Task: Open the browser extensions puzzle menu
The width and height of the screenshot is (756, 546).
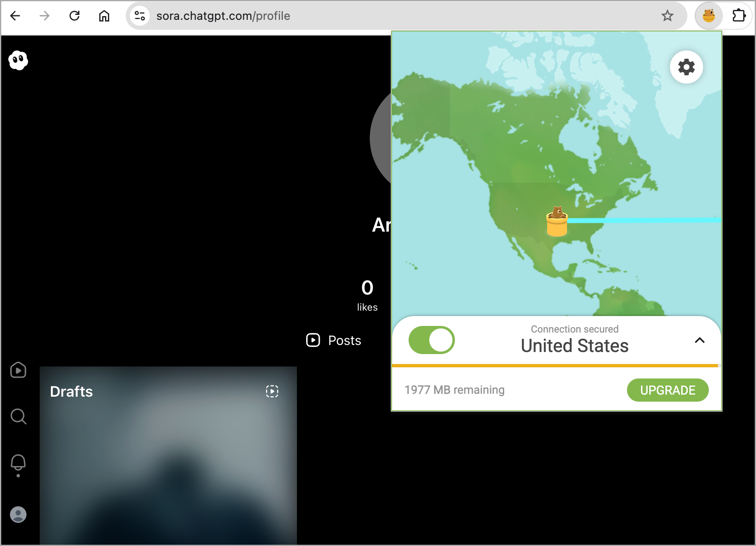Action: (739, 16)
